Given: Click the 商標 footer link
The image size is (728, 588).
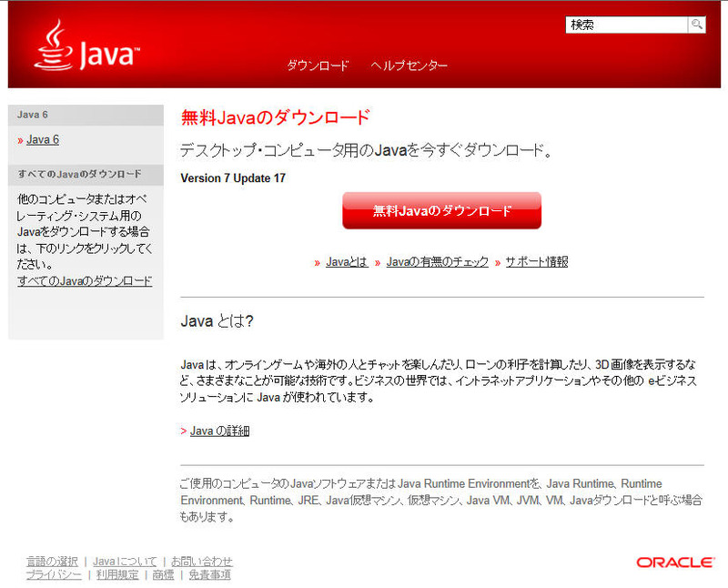Looking at the screenshot, I should (163, 574).
